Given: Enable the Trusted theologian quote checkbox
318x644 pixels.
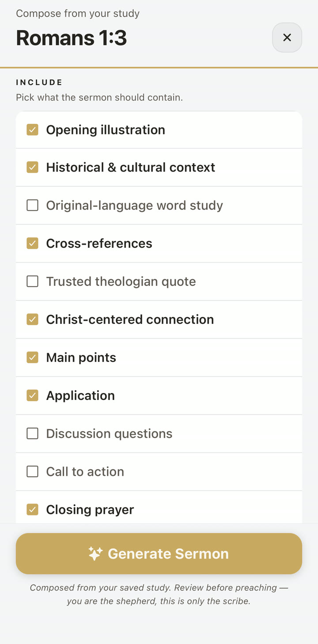Looking at the screenshot, I should pos(32,281).
